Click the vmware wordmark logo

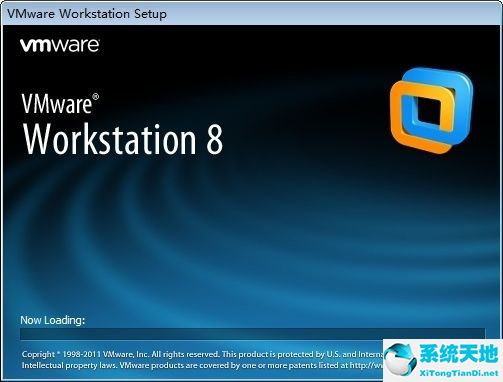[59, 45]
